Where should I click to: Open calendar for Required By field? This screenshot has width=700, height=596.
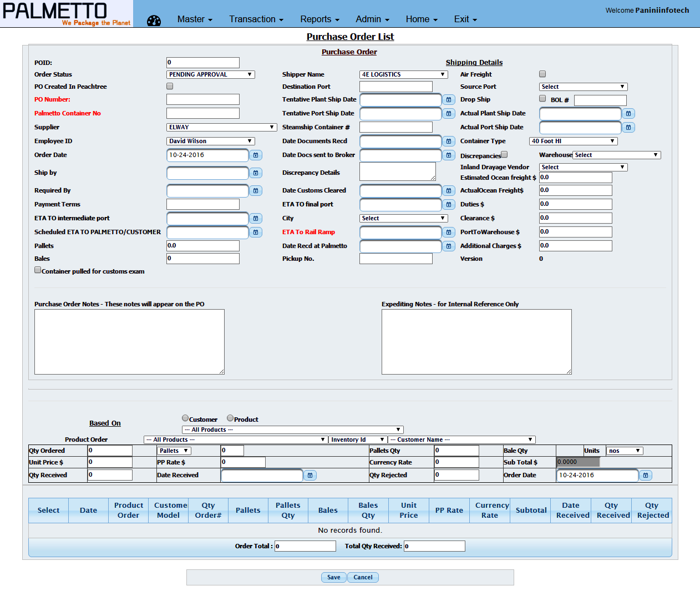[x=256, y=191]
